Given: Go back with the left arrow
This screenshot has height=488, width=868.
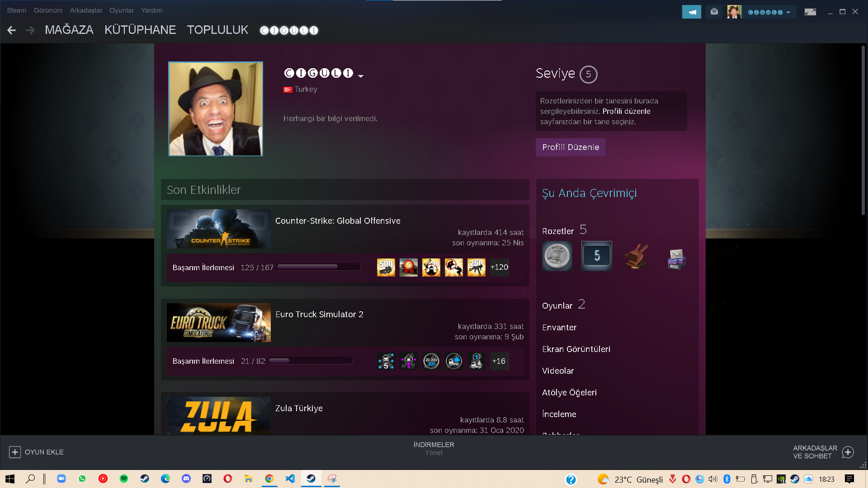Looking at the screenshot, I should coord(12,30).
